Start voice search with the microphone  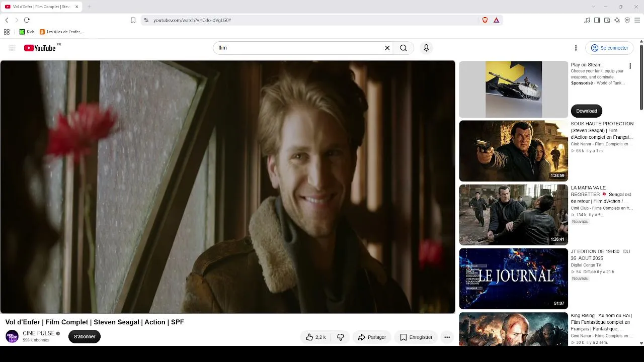tap(426, 48)
